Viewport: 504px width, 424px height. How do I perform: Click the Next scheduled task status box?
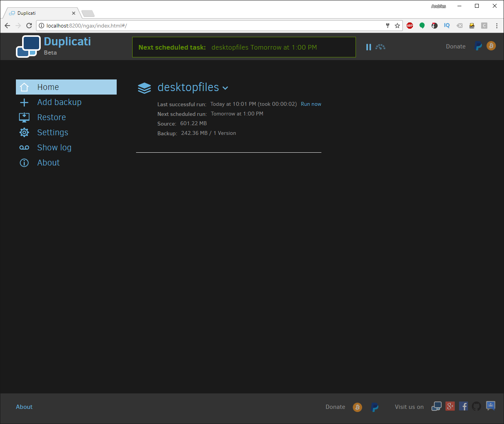tap(244, 47)
